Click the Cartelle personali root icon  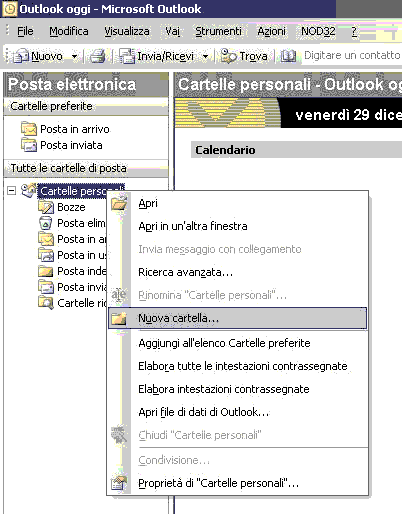point(28,190)
